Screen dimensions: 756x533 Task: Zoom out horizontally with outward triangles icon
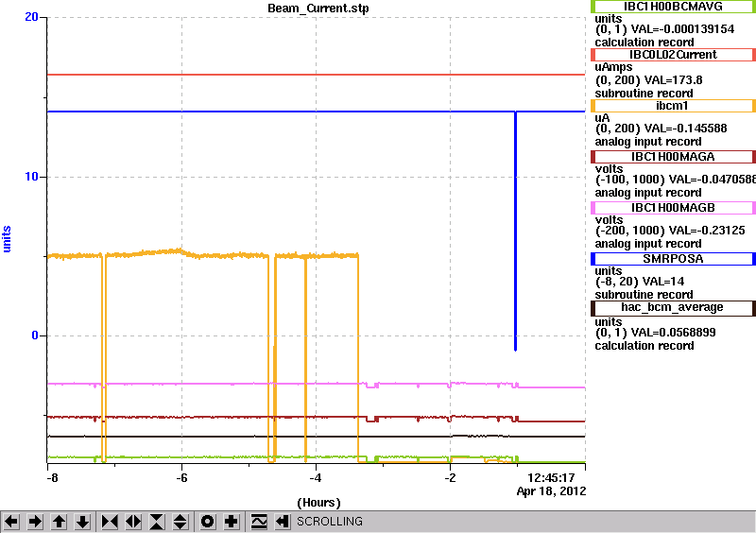tap(133, 522)
